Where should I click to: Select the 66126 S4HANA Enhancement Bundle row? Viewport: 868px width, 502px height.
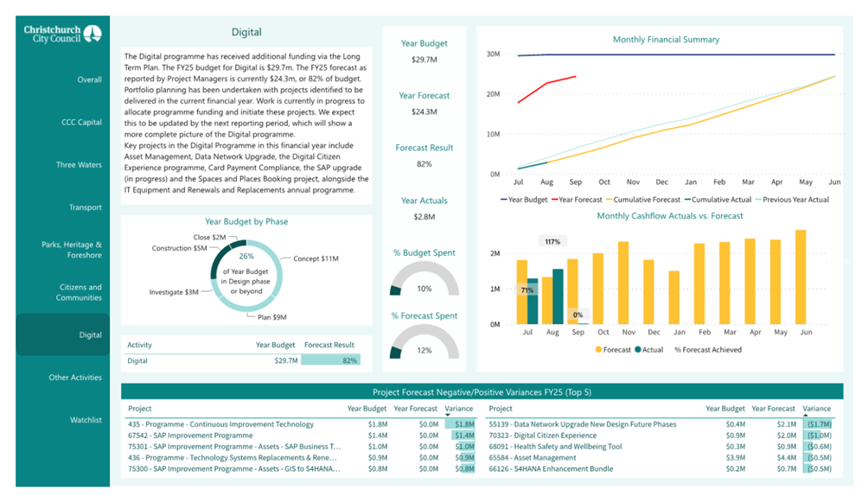click(661, 468)
